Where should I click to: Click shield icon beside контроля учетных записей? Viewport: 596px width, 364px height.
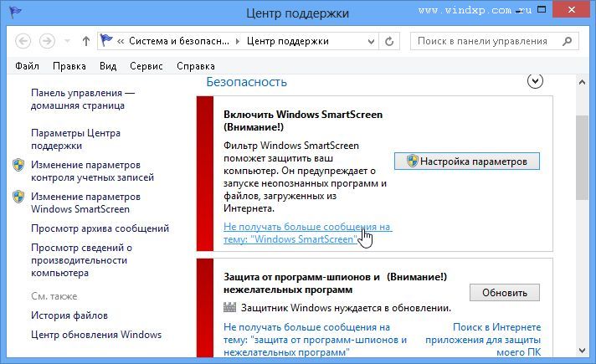pyautogui.click(x=18, y=165)
